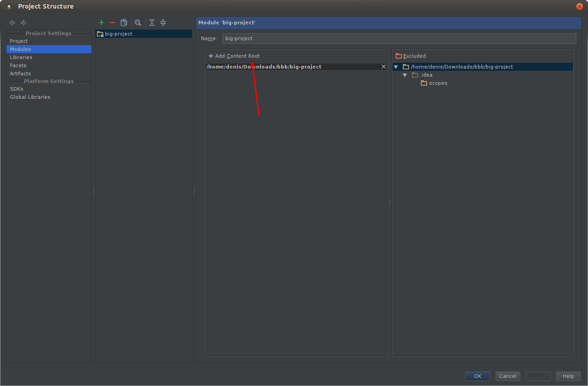Click the Collapse All toolbar icon

(x=163, y=23)
